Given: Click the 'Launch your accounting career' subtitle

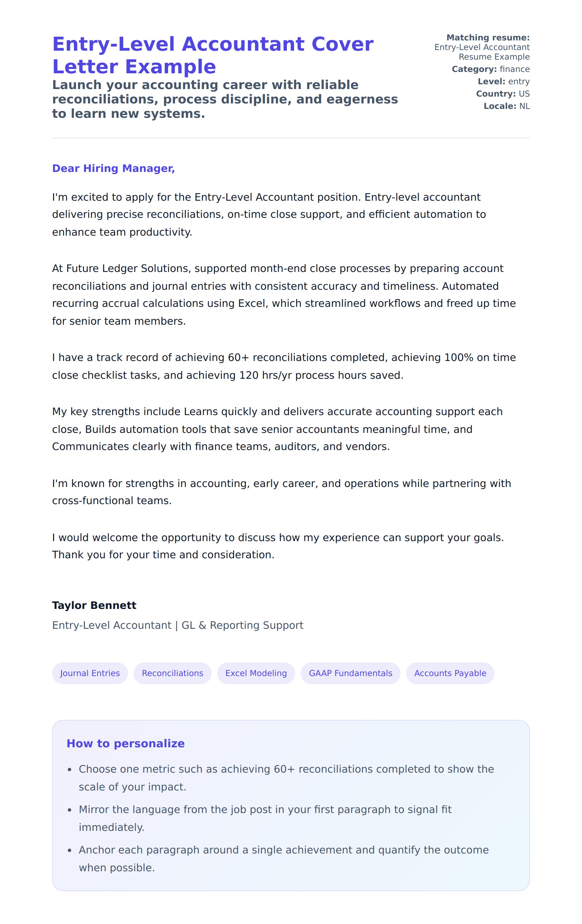Looking at the screenshot, I should [x=225, y=99].
